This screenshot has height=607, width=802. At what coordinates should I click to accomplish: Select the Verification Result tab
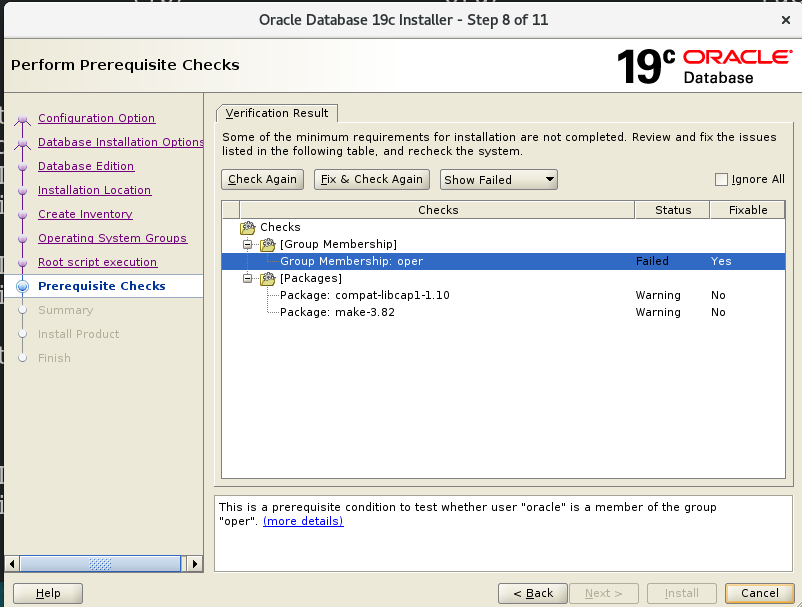(277, 113)
